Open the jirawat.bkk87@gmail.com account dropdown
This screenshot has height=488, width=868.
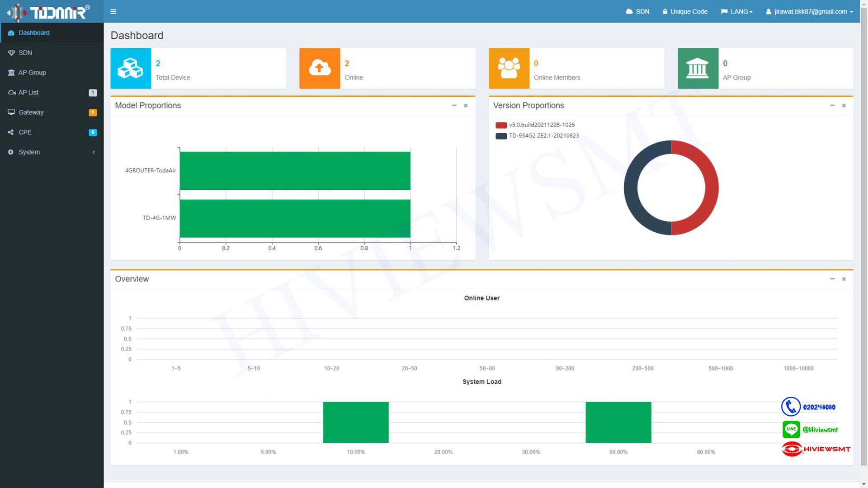(809, 11)
